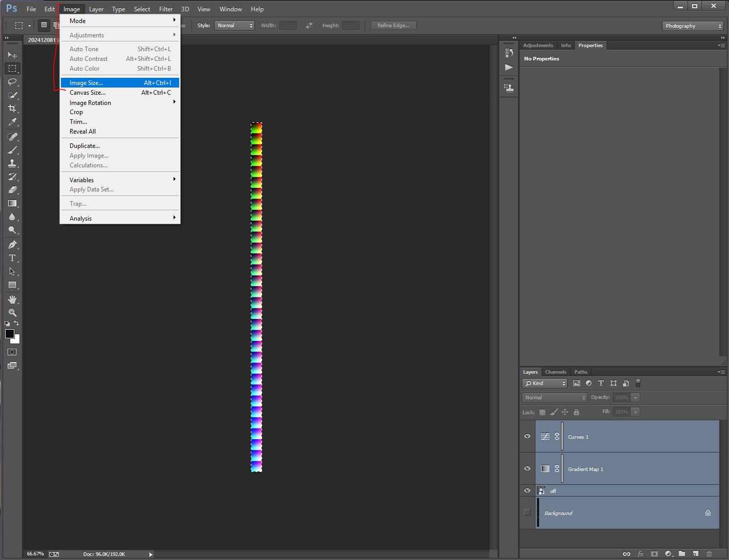Select the Dodge tool
This screenshot has width=729, height=560.
[12, 230]
